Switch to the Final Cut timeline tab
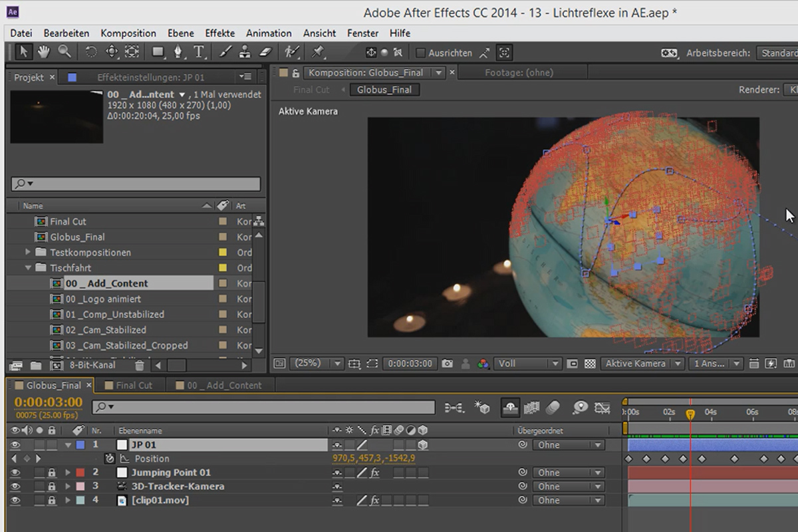The height and width of the screenshot is (532, 798). (134, 385)
